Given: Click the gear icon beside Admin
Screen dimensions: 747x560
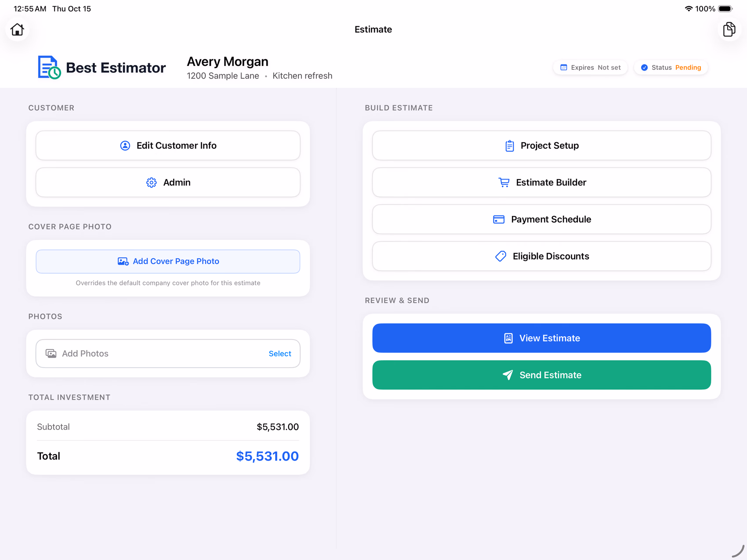Looking at the screenshot, I should pyautogui.click(x=152, y=183).
